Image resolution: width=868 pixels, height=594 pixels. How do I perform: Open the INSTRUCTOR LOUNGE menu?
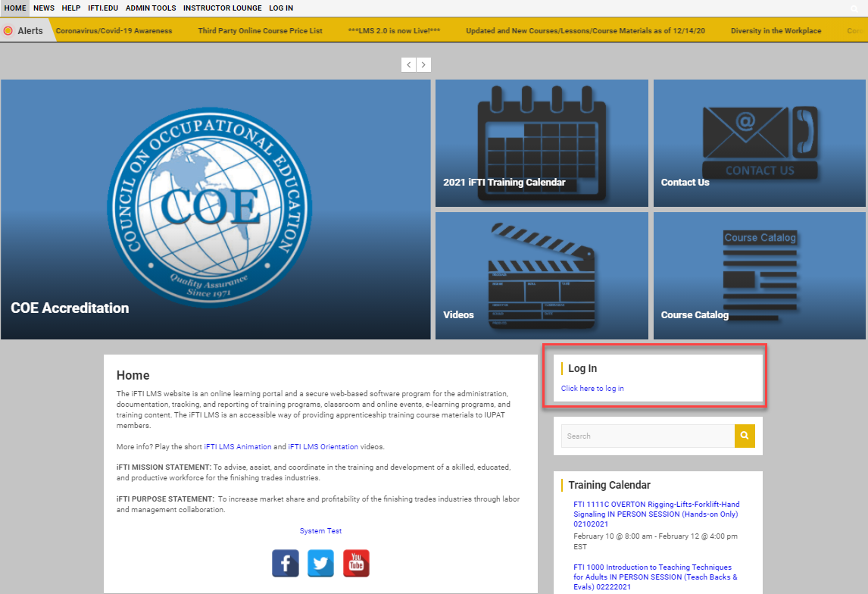coord(223,8)
